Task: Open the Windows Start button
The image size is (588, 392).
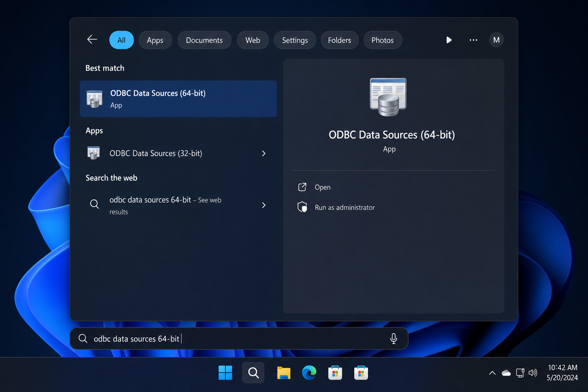Action: click(225, 372)
